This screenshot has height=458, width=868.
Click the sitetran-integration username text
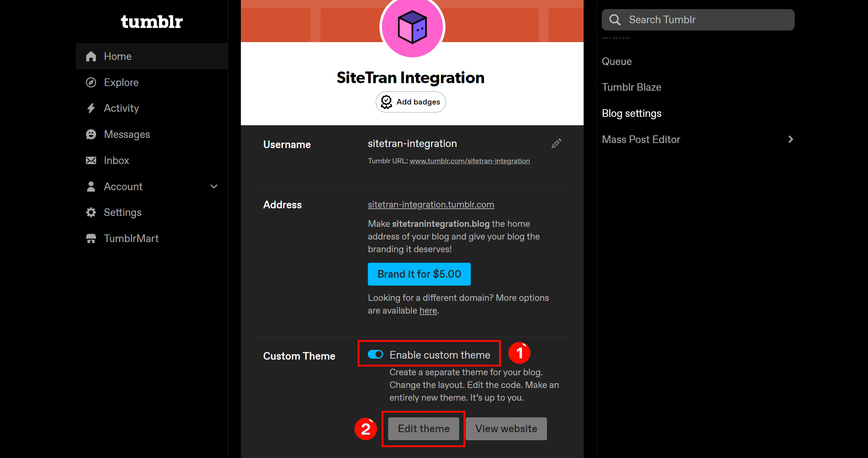(x=412, y=144)
